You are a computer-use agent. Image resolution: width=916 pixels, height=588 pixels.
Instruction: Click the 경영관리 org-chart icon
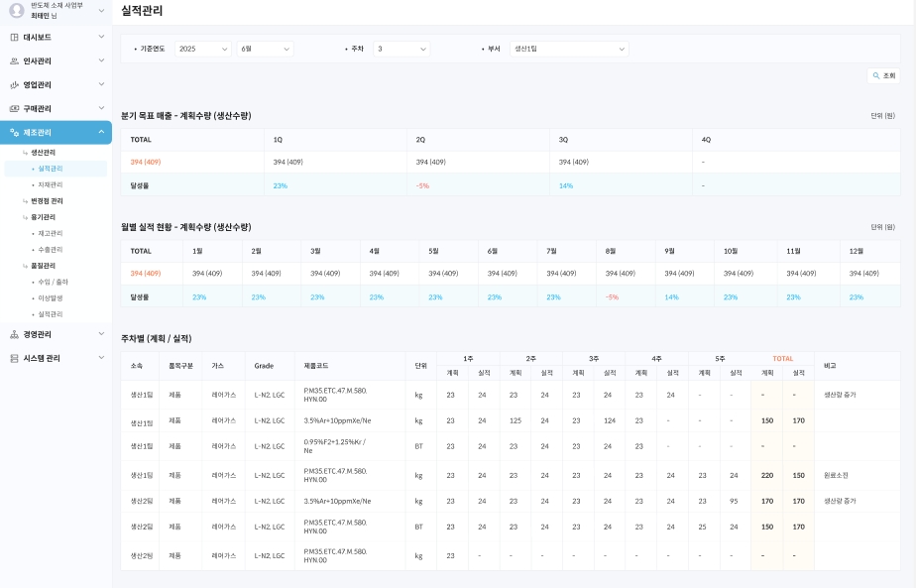coord(14,335)
